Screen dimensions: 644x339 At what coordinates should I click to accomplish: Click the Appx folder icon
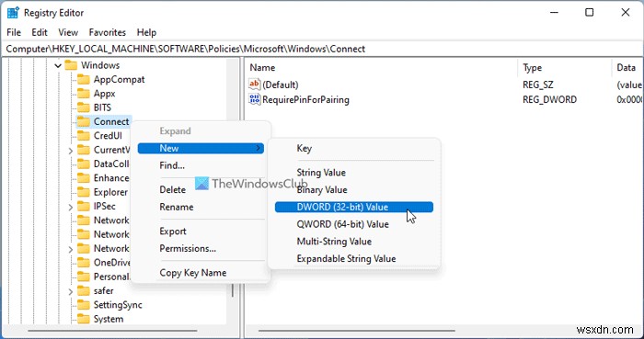pyautogui.click(x=84, y=94)
